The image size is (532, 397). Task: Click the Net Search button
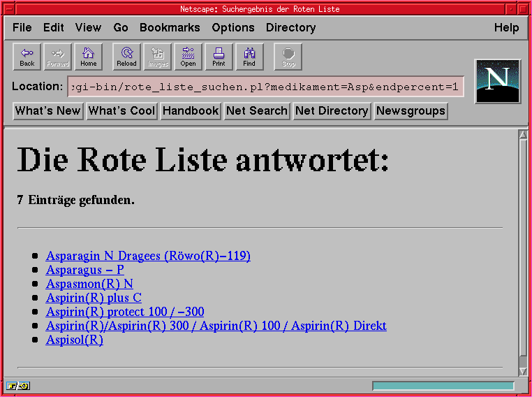[257, 110]
